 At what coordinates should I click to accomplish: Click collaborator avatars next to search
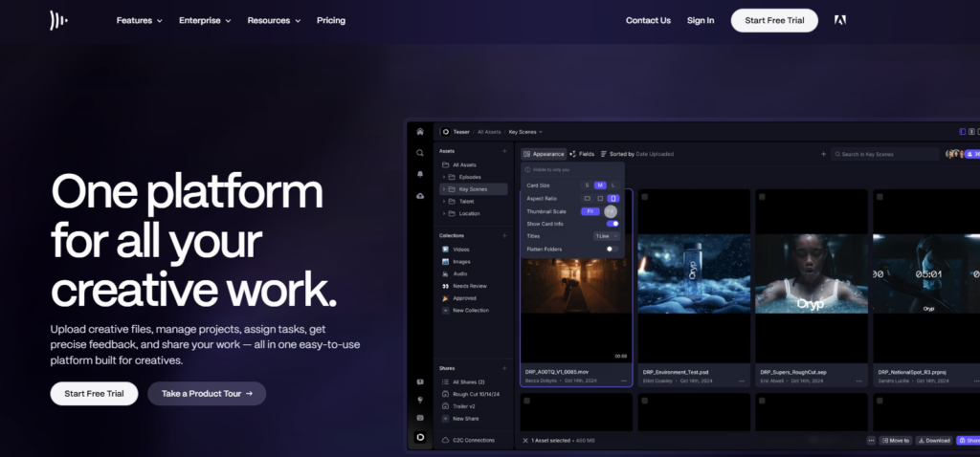click(954, 154)
